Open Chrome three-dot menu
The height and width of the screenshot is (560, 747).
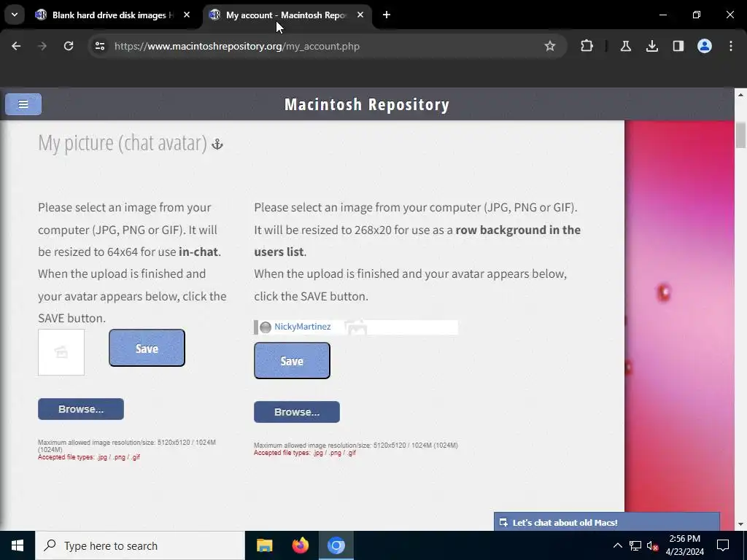click(731, 46)
